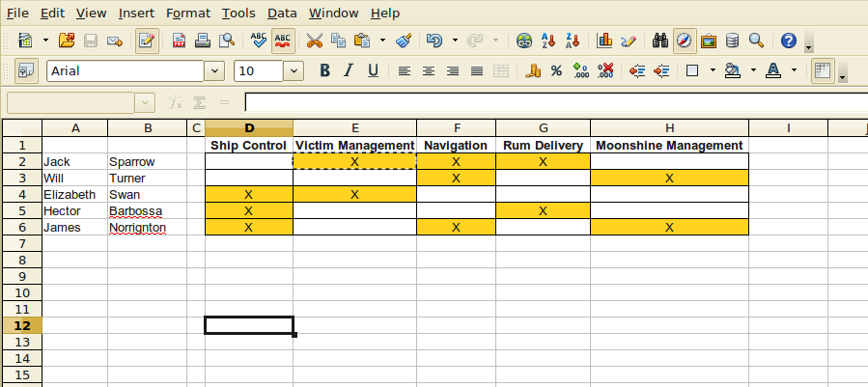Open Background Color palette dropdown arrow
Screen dimensions: 868x387
point(753,70)
